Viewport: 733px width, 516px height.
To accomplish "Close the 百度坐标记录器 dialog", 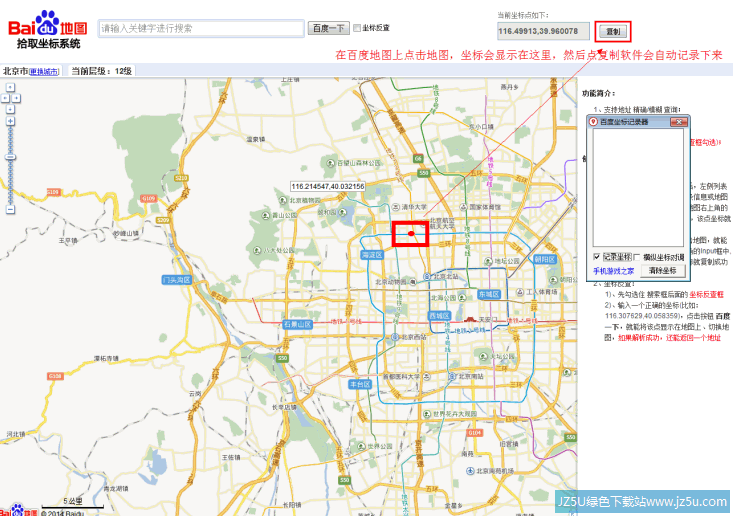I will (x=679, y=122).
